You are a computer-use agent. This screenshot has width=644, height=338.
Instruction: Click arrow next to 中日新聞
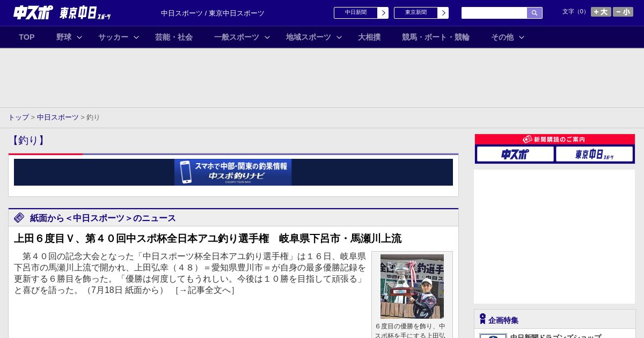tap(383, 13)
